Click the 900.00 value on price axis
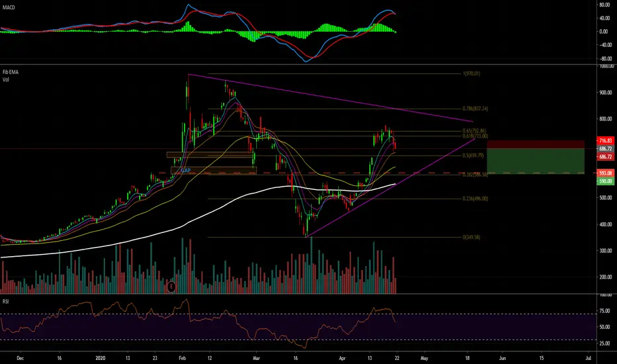 (606, 93)
